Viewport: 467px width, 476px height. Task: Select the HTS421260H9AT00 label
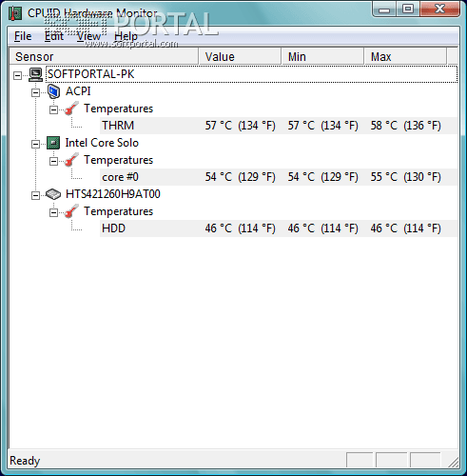[113, 194]
